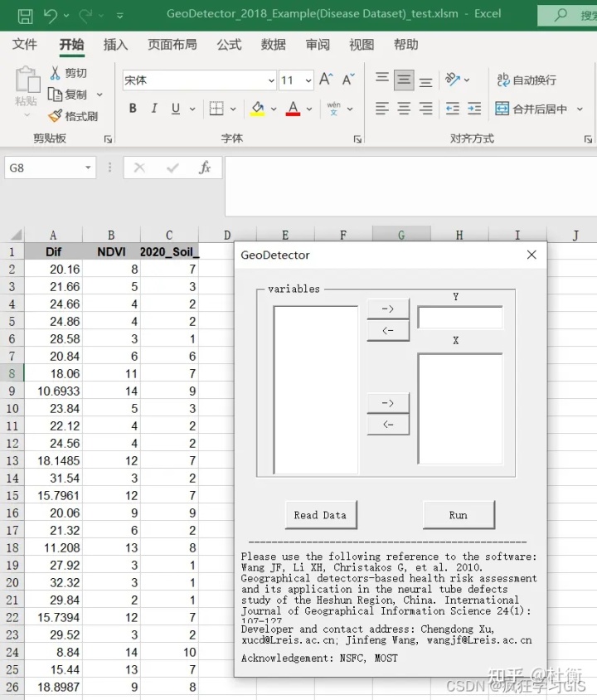Click the bottom align icon

425,80
